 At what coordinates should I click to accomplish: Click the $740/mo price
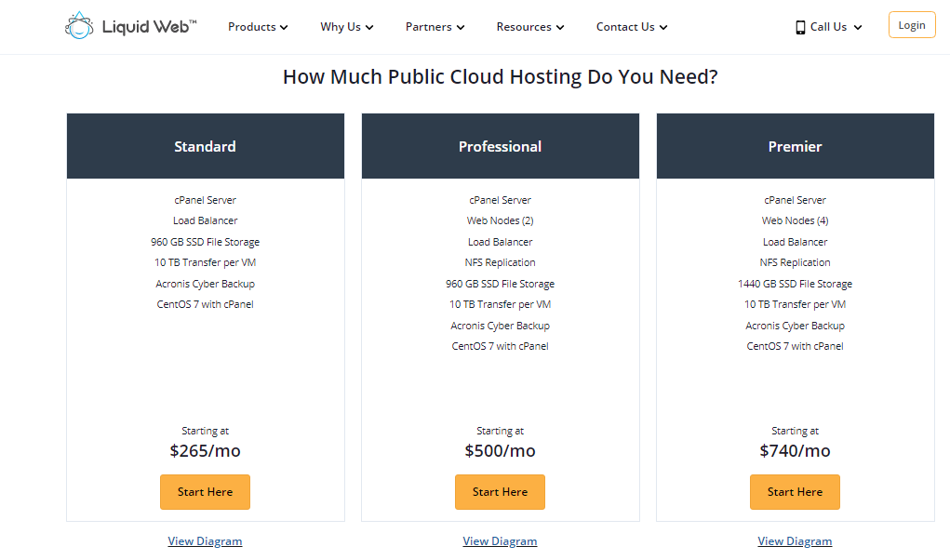[795, 450]
